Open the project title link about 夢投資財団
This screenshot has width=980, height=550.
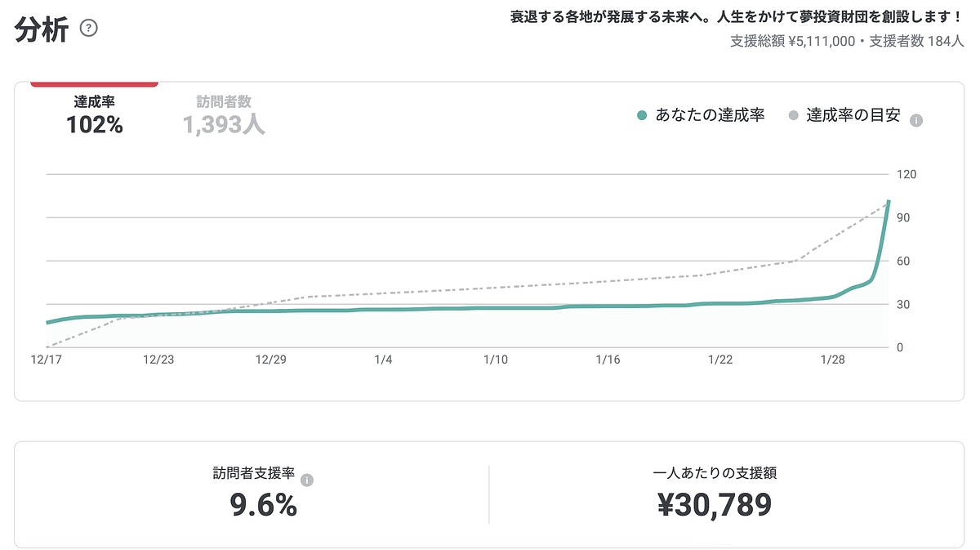(733, 13)
